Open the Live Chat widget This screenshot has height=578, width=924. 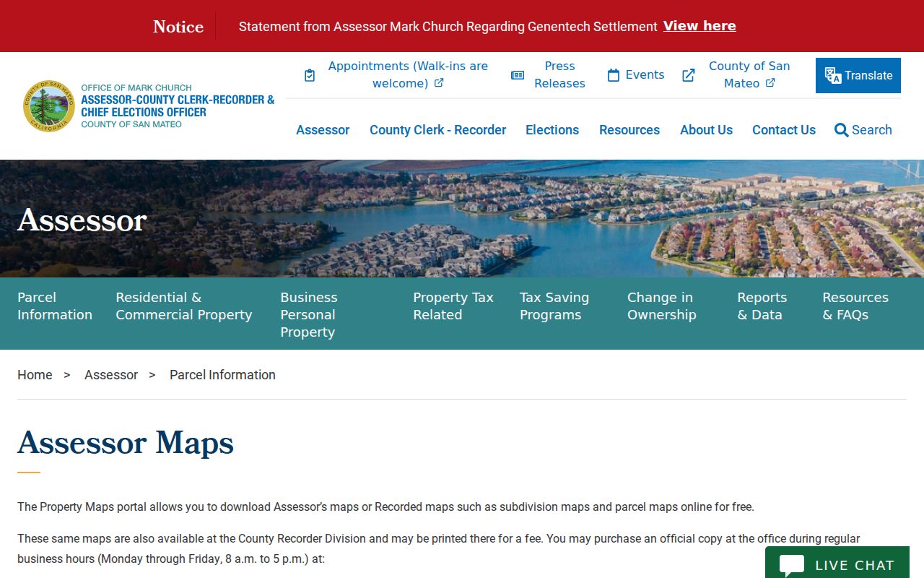(837, 562)
